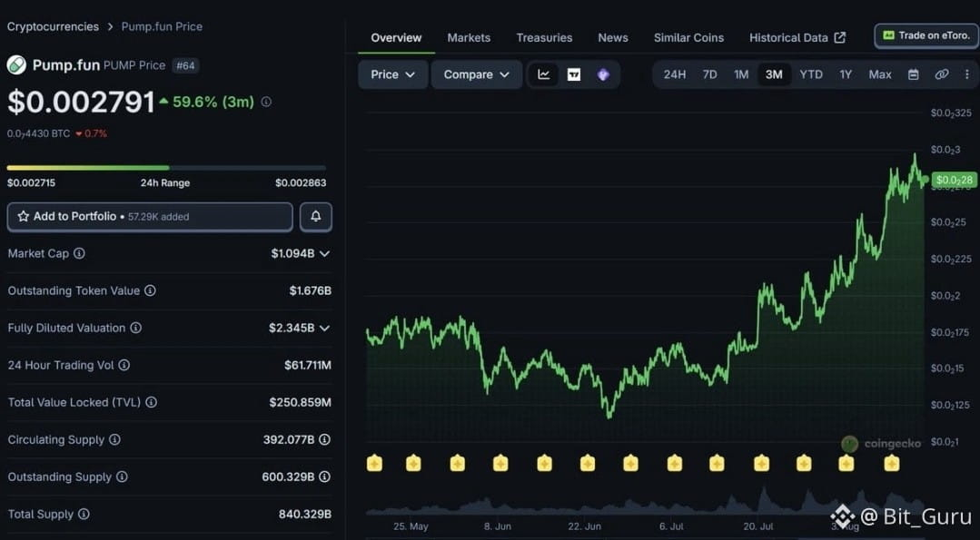Show info for Fully Diluted Valuation
Screen dimensions: 980x540
[135, 328]
